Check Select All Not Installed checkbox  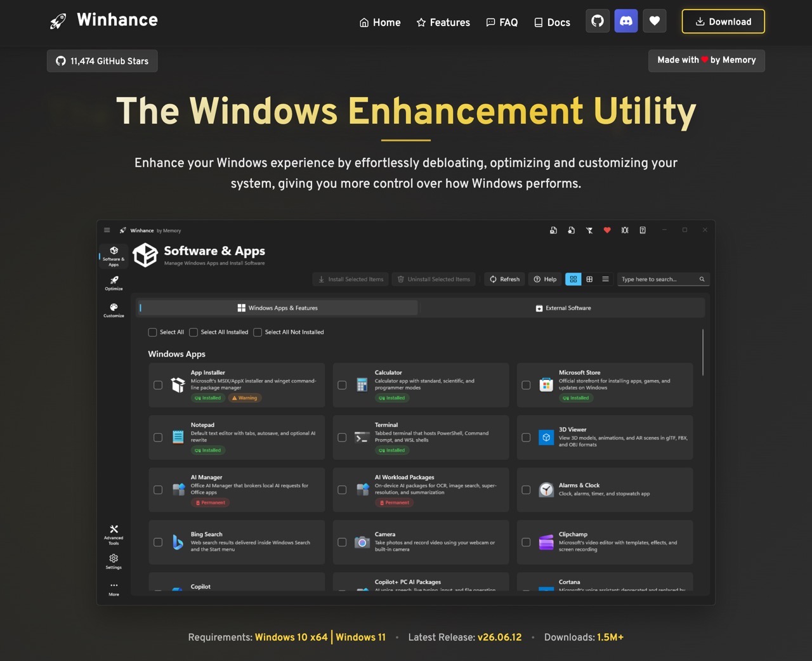(x=258, y=332)
